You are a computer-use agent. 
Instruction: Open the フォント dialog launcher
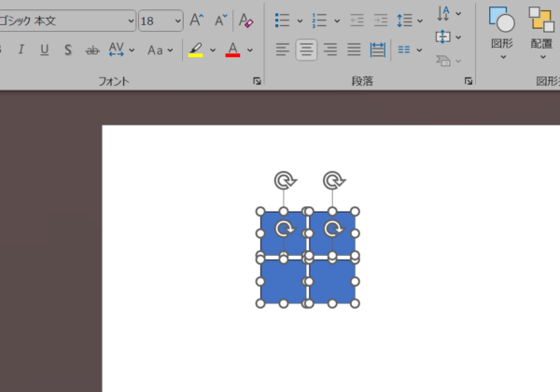[x=257, y=82]
